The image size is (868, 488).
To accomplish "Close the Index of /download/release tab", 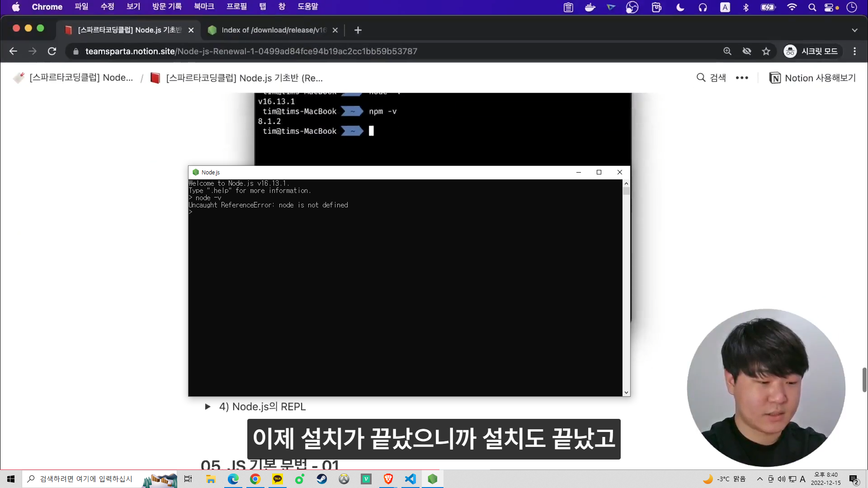I will (335, 30).
